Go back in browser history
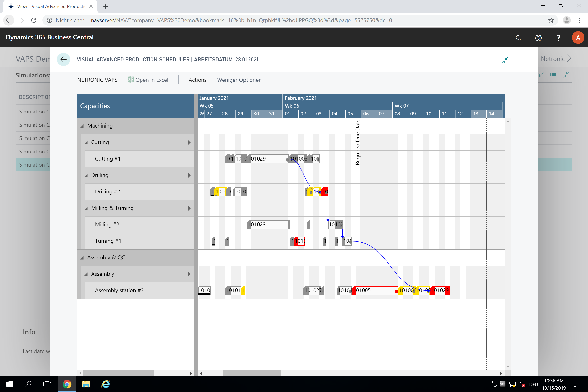 (x=8, y=20)
